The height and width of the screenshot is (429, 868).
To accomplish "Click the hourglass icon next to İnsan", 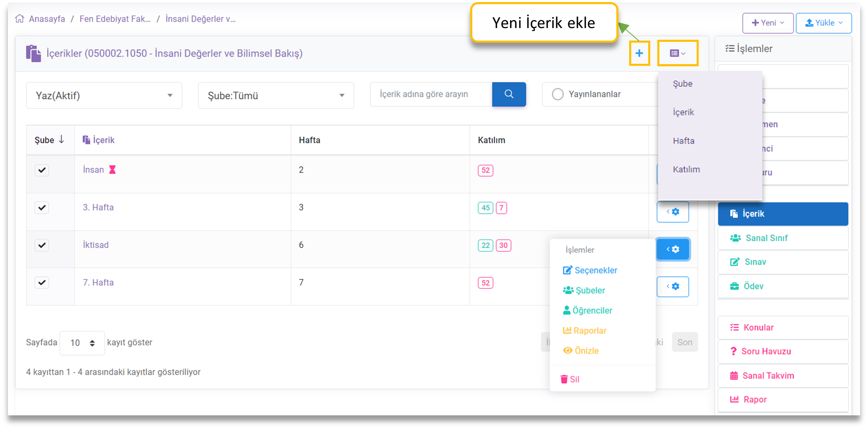I will click(112, 170).
